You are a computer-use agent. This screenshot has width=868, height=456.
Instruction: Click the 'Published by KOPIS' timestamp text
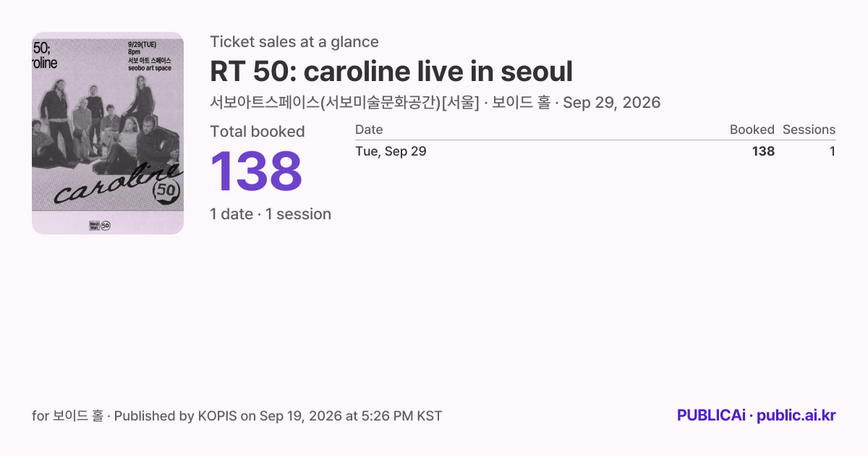278,416
